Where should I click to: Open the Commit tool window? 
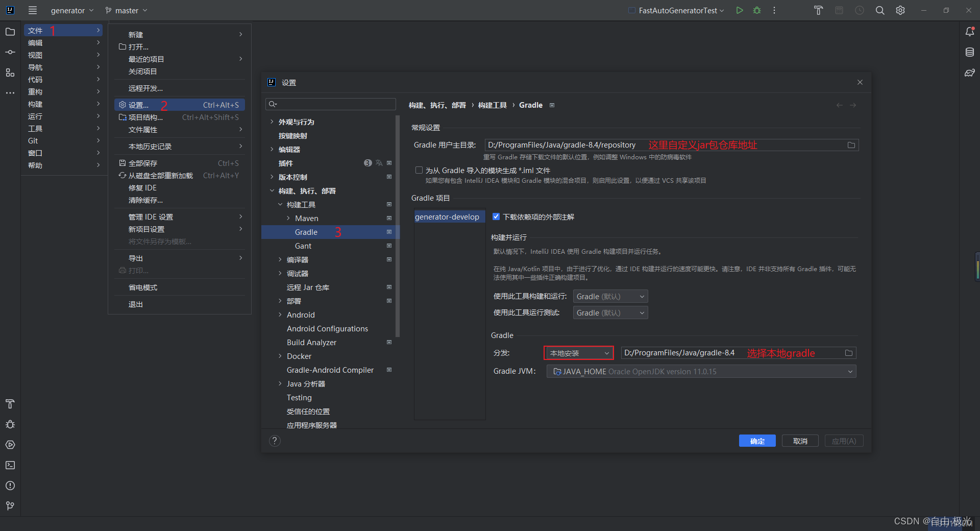(10, 52)
